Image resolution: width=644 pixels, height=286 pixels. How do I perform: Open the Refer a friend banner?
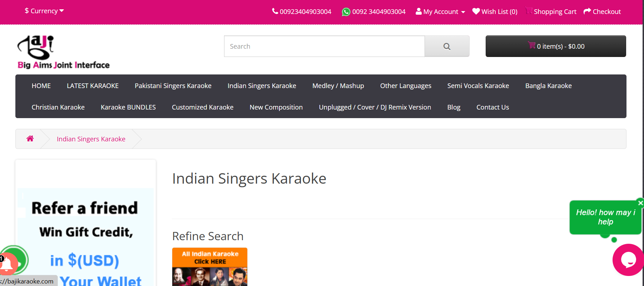coord(86,237)
